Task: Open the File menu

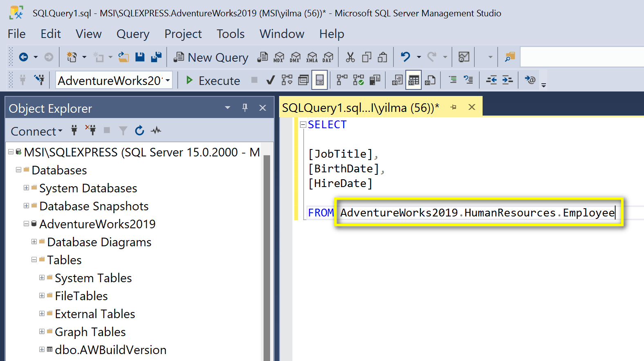Action: coord(17,34)
